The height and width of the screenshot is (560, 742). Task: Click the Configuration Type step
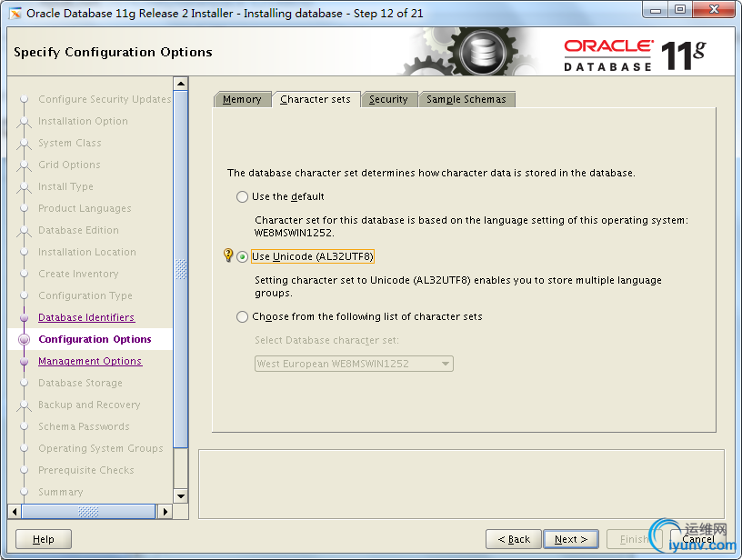point(85,295)
